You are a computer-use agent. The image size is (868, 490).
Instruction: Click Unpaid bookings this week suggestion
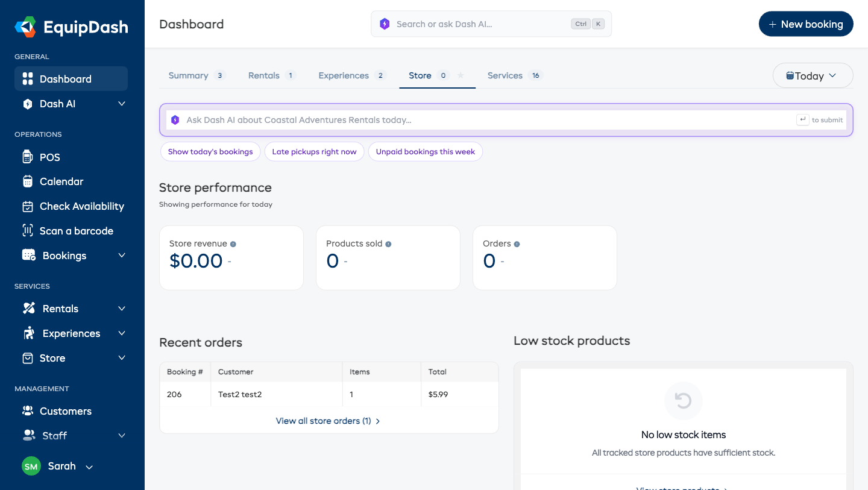pyautogui.click(x=426, y=152)
